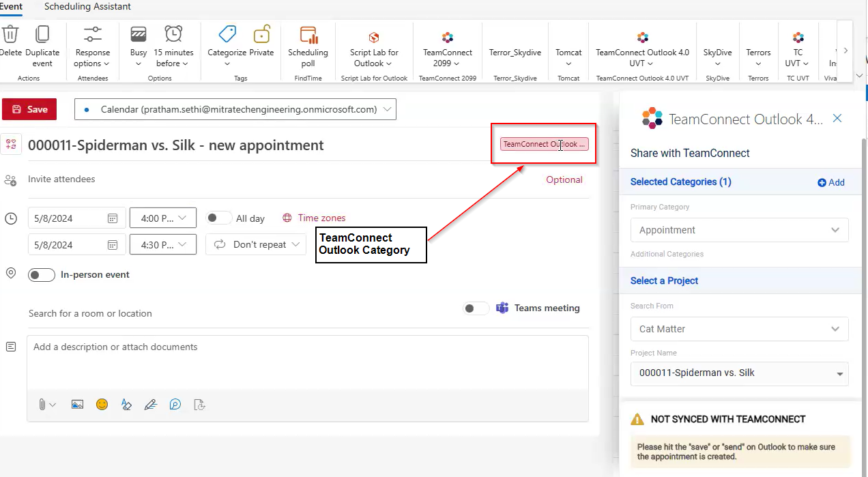Click the Select a Project header
Screen dimensions: 868x477
point(664,280)
